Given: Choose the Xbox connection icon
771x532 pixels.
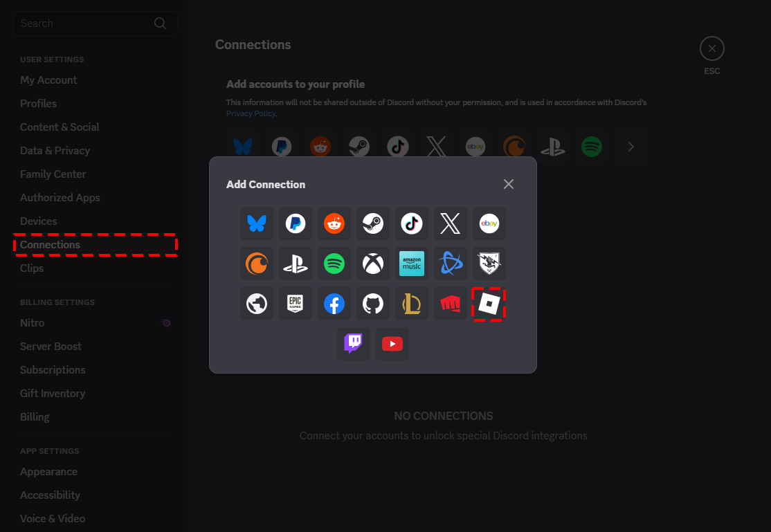Looking at the screenshot, I should click(373, 263).
